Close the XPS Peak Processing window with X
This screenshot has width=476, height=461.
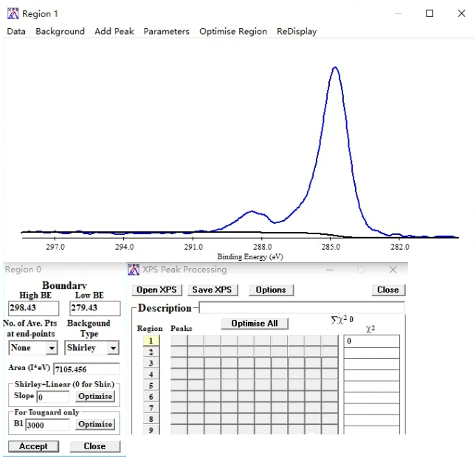(x=393, y=270)
